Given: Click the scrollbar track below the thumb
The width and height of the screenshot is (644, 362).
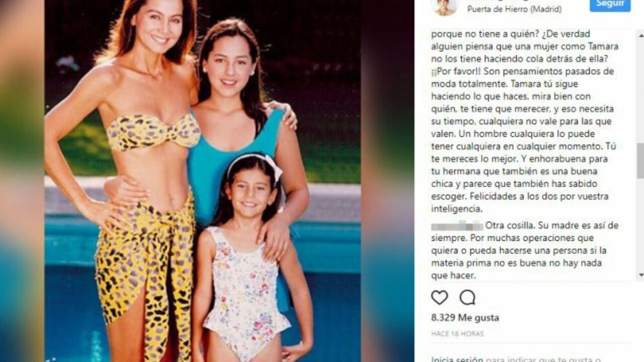Looking at the screenshot, I should pos(640,224).
